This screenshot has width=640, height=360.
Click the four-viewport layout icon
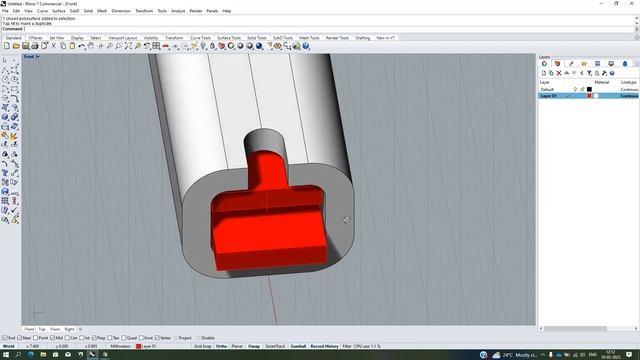(156, 46)
